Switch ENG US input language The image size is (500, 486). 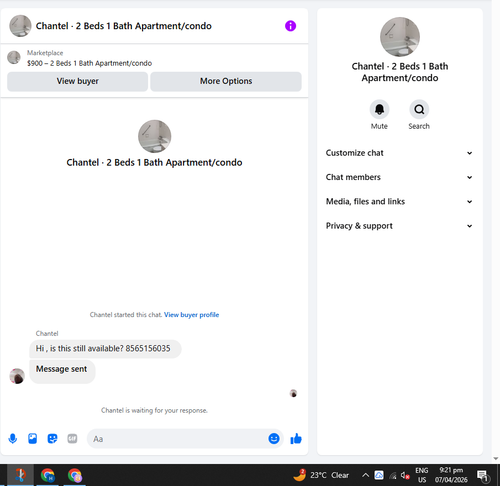[x=422, y=475]
